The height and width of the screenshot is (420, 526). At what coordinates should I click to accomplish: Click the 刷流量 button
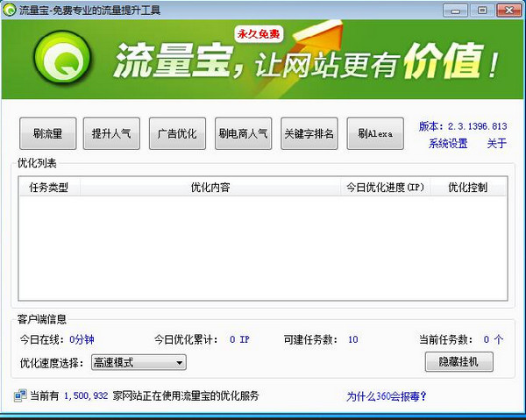pyautogui.click(x=47, y=134)
